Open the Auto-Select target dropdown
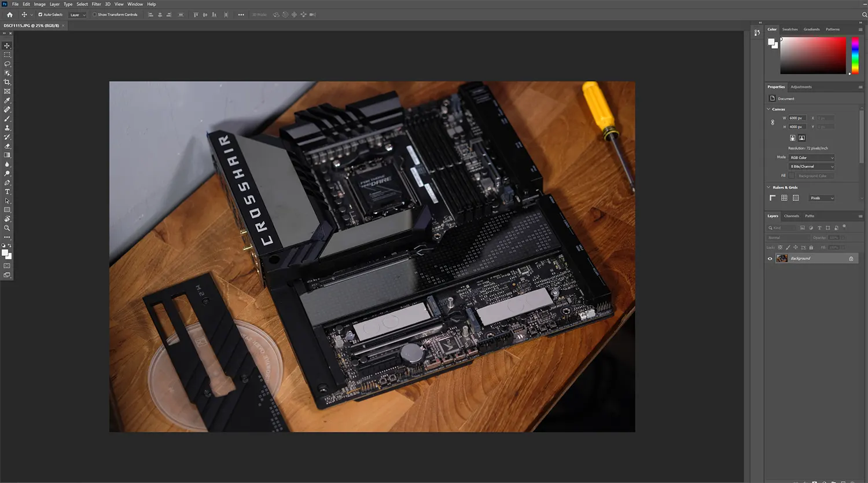The image size is (868, 483). (x=77, y=14)
